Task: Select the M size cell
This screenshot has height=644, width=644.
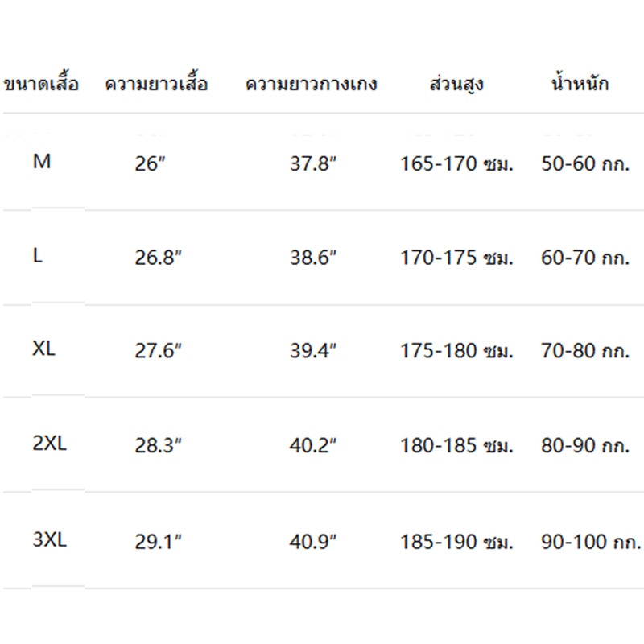Action: click(42, 162)
